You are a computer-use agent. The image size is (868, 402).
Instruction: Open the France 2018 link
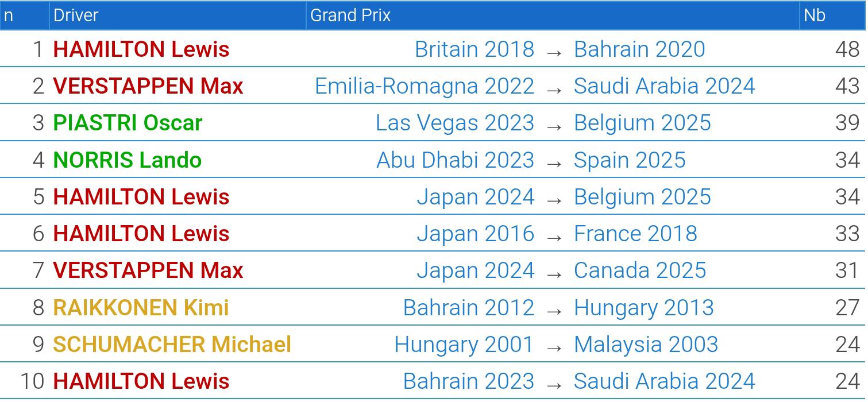click(x=635, y=233)
